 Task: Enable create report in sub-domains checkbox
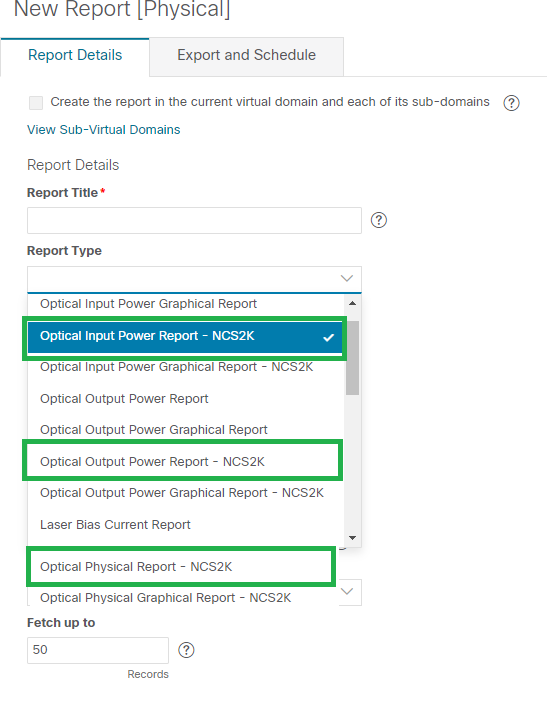36,103
